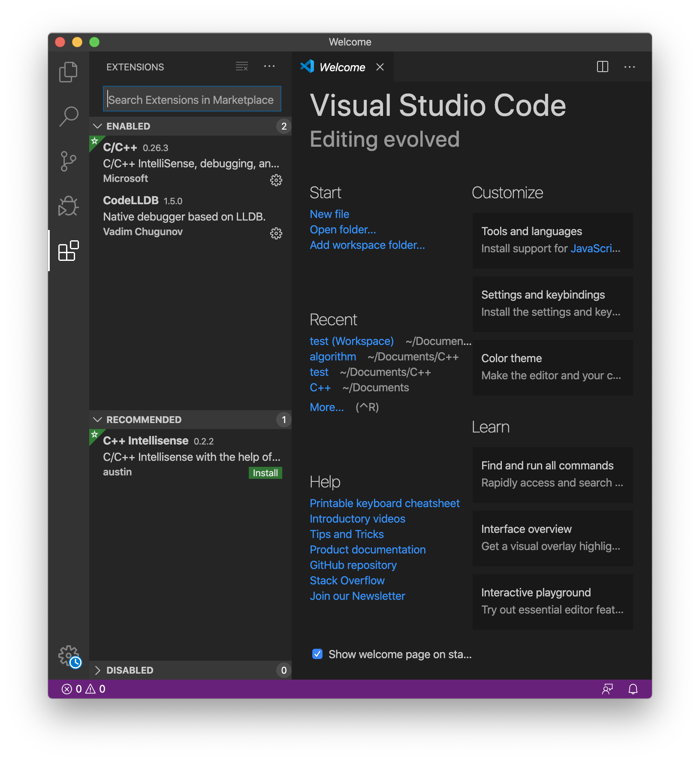
Task: Install the C++ Intellisense extension
Action: click(266, 473)
